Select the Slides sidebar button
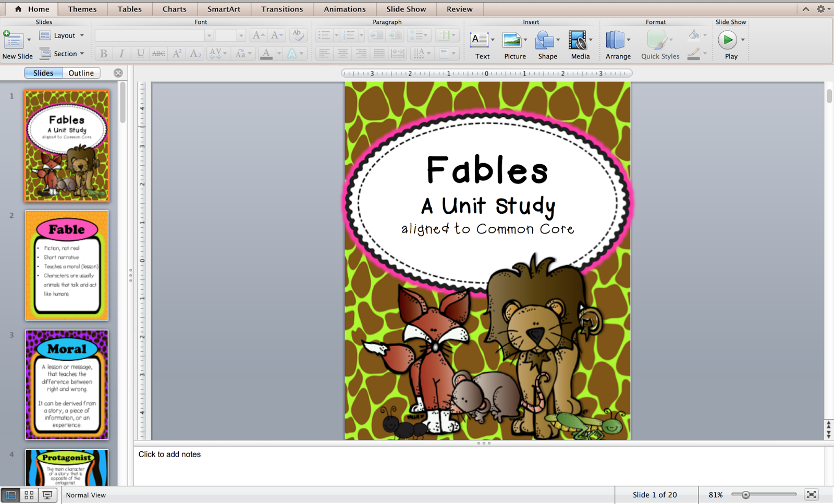Image resolution: width=834 pixels, height=504 pixels. click(43, 73)
